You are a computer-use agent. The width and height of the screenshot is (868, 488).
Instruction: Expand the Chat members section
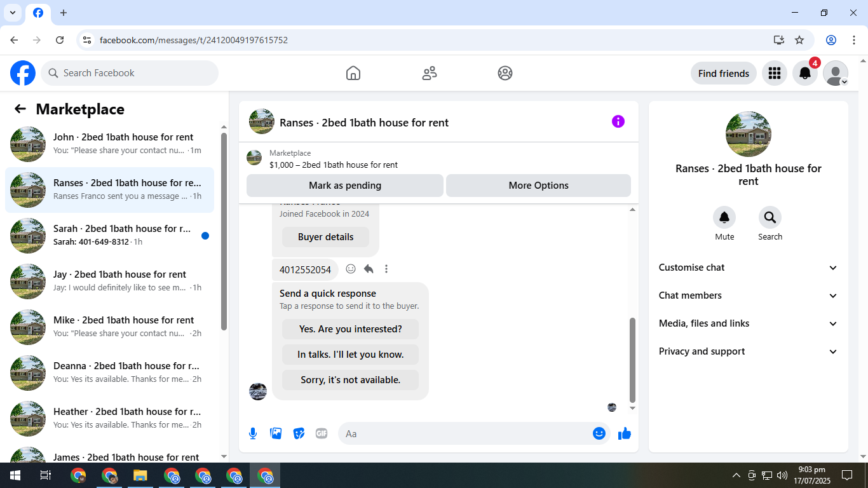pos(749,295)
